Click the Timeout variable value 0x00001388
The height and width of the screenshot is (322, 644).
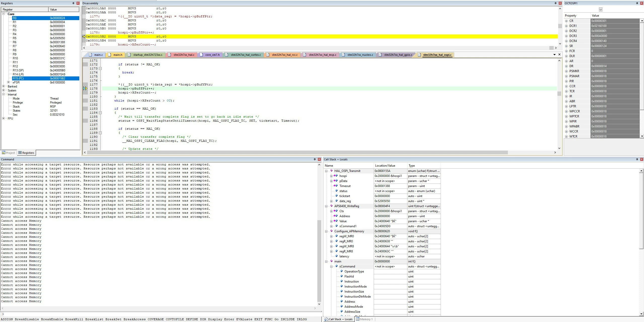390,186
